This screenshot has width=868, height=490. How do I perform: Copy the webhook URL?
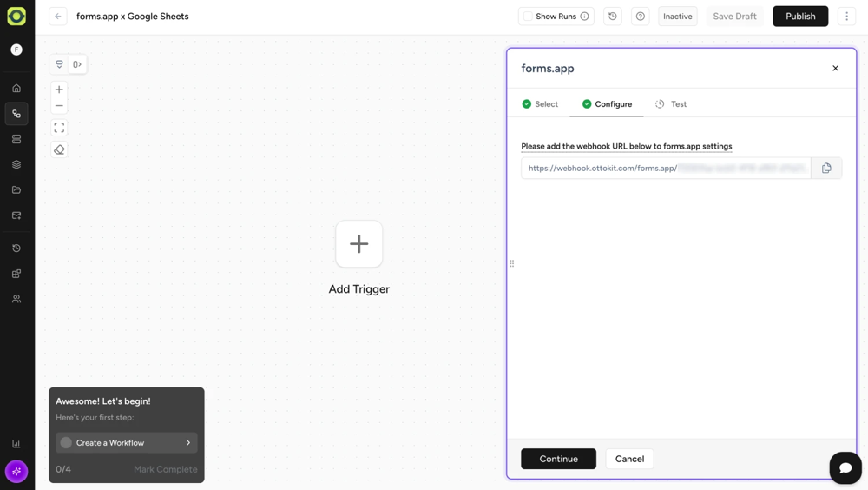tap(826, 168)
